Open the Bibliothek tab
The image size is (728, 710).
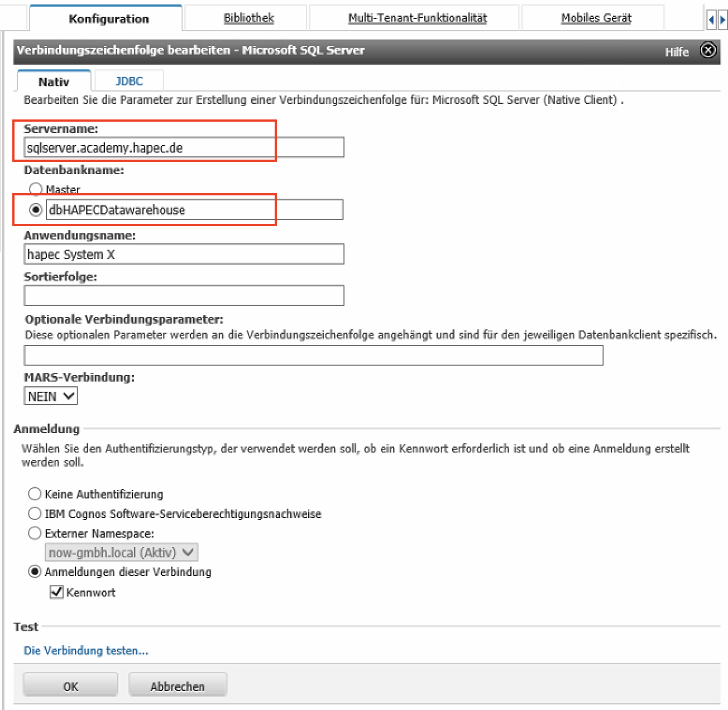tap(248, 18)
